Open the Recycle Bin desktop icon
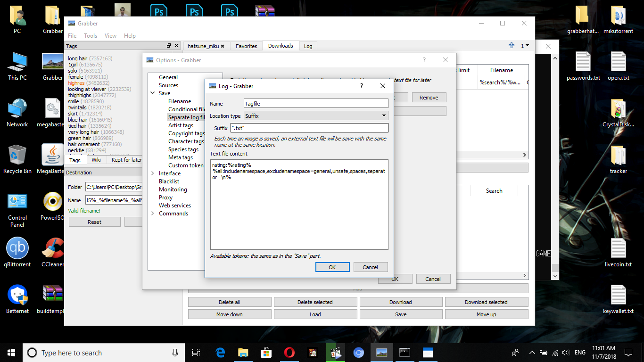 pos(17,160)
